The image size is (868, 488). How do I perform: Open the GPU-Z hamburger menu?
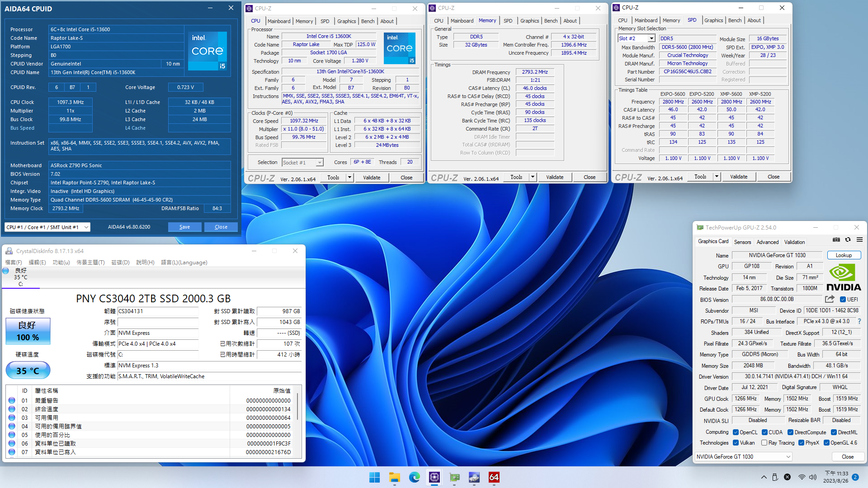coord(859,240)
